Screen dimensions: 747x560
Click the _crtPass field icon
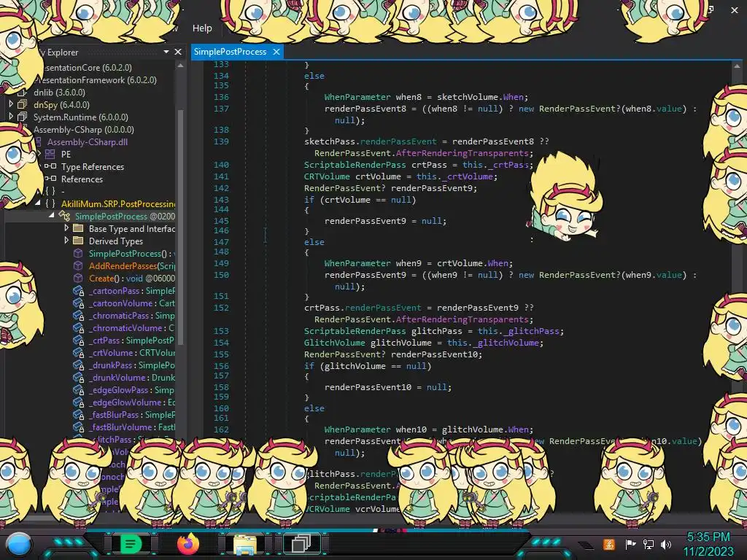(x=79, y=341)
